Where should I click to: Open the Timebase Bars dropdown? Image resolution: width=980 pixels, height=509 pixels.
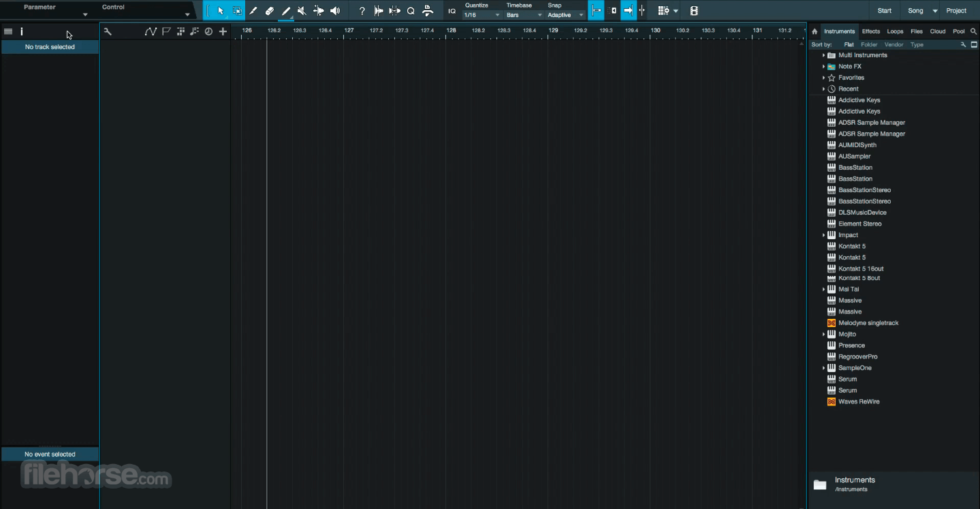[524, 15]
